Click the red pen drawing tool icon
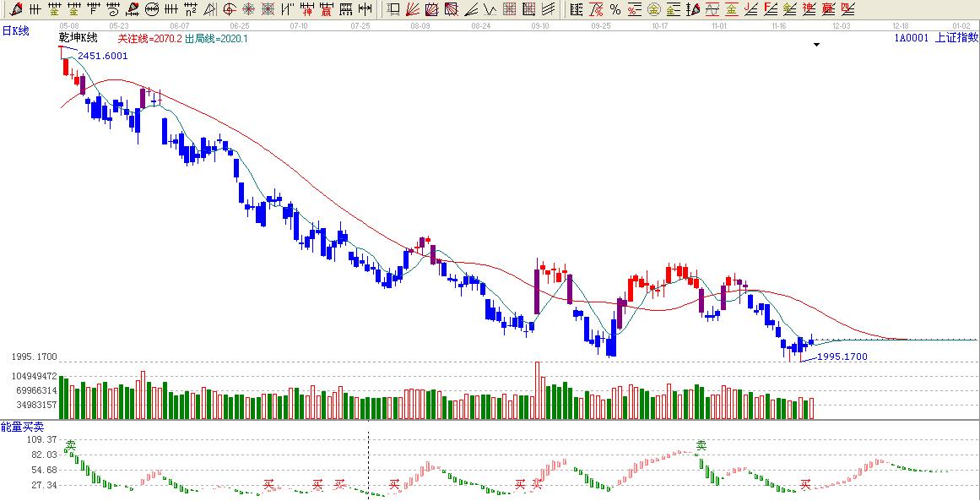 (16, 9)
